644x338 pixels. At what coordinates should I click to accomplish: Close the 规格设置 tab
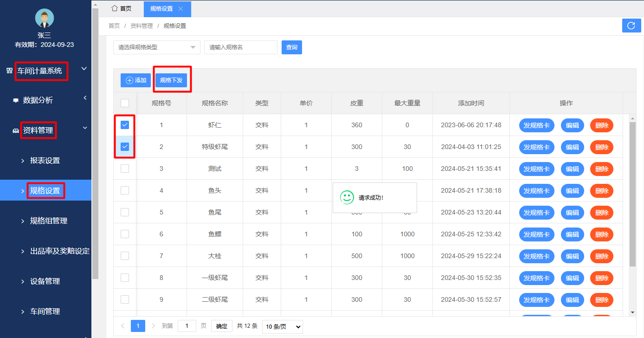[181, 9]
